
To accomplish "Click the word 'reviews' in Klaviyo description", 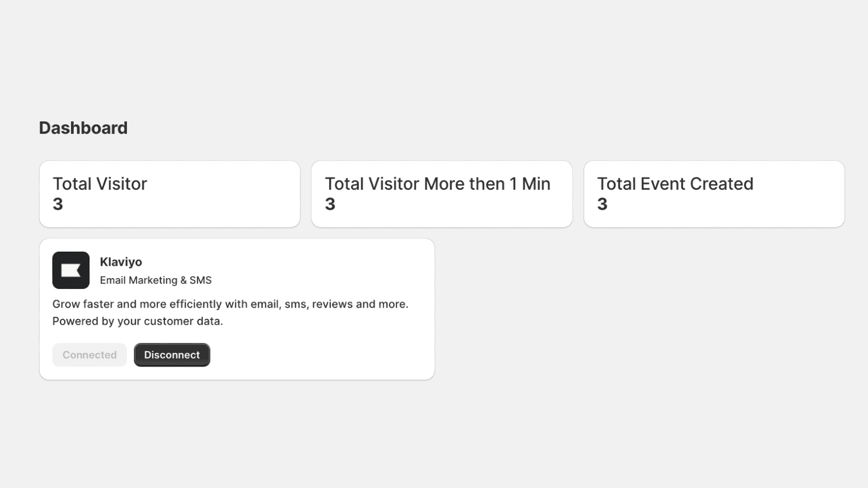I will [x=332, y=304].
